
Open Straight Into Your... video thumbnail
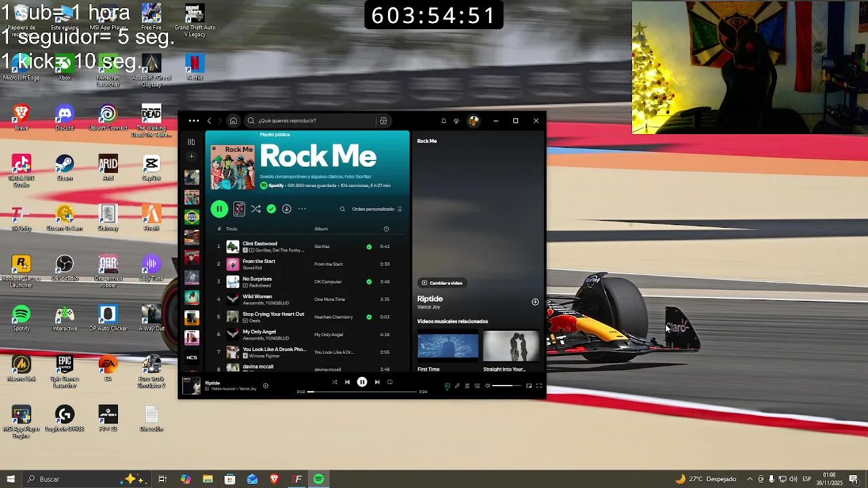pyautogui.click(x=511, y=346)
